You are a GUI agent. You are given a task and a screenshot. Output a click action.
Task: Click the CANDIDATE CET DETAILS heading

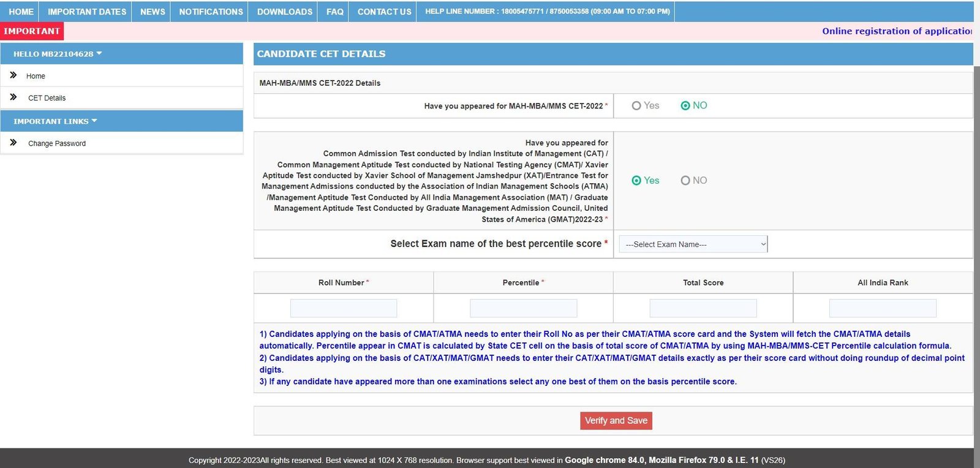321,54
